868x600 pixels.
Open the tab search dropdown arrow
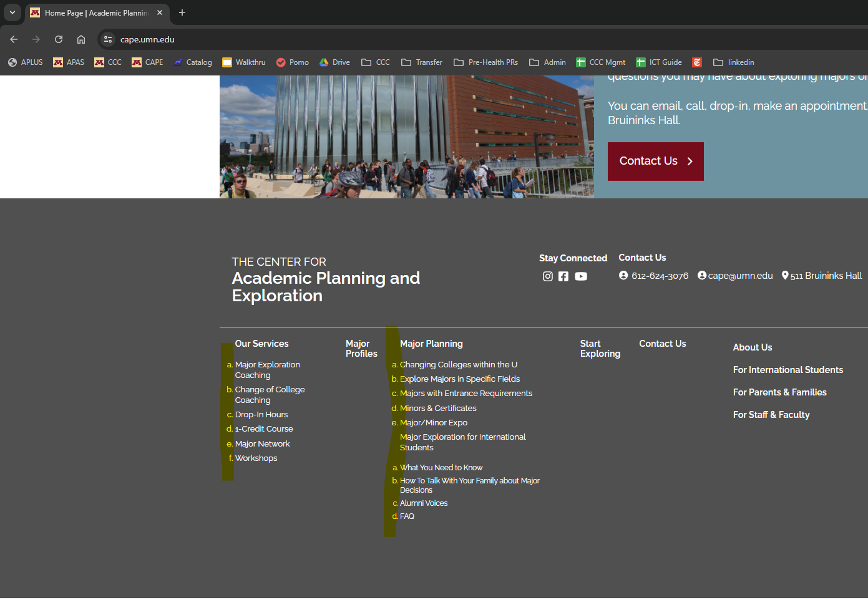[12, 12]
